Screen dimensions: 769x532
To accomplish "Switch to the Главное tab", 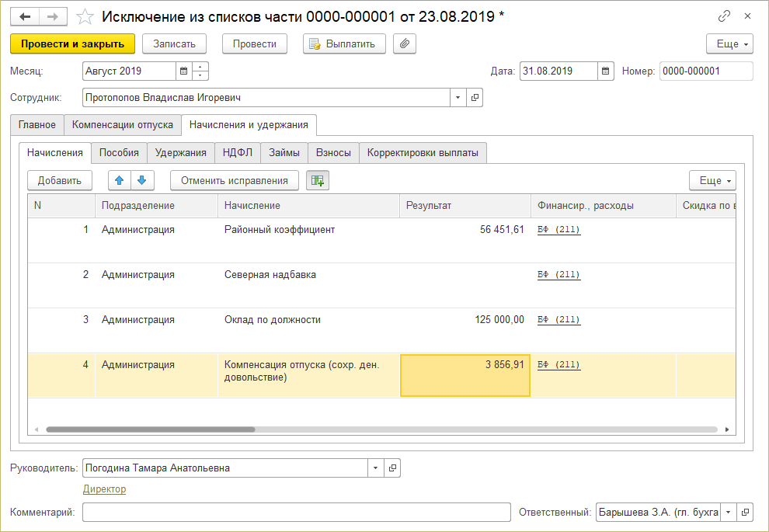I will pos(37,124).
